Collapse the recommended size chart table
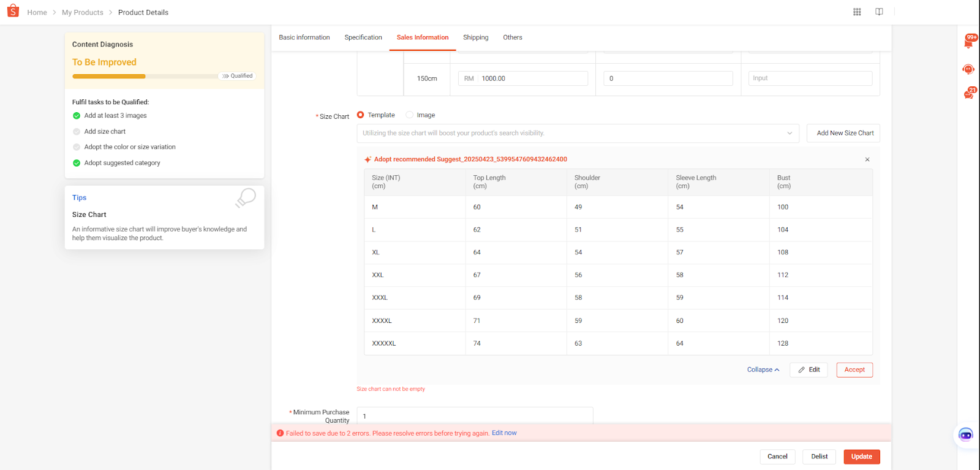 point(763,370)
